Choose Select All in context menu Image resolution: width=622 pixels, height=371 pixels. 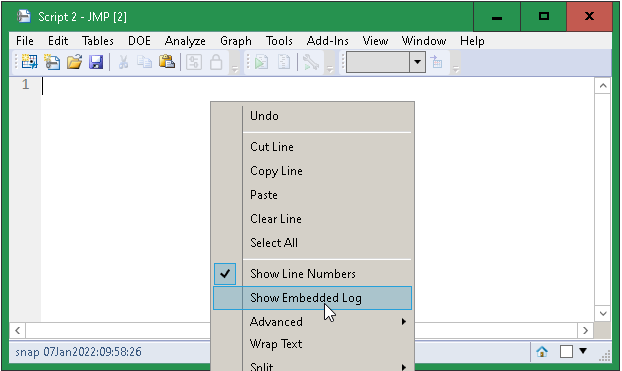[x=313, y=242]
